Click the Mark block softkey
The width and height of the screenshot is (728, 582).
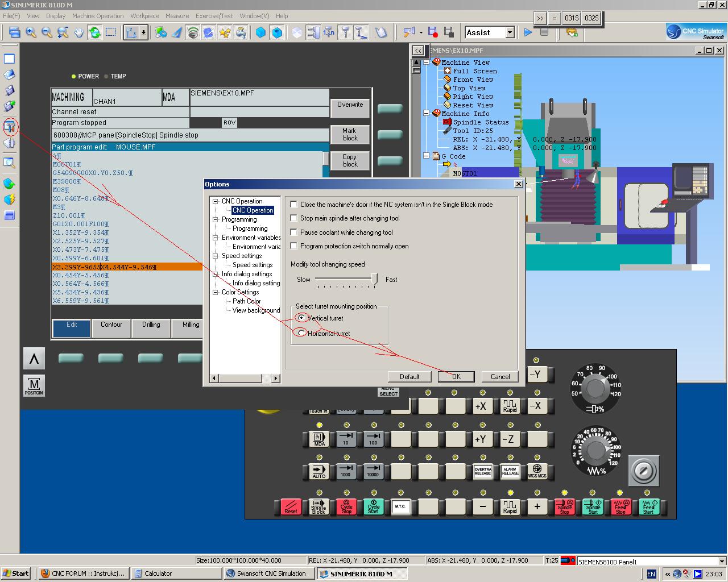350,134
